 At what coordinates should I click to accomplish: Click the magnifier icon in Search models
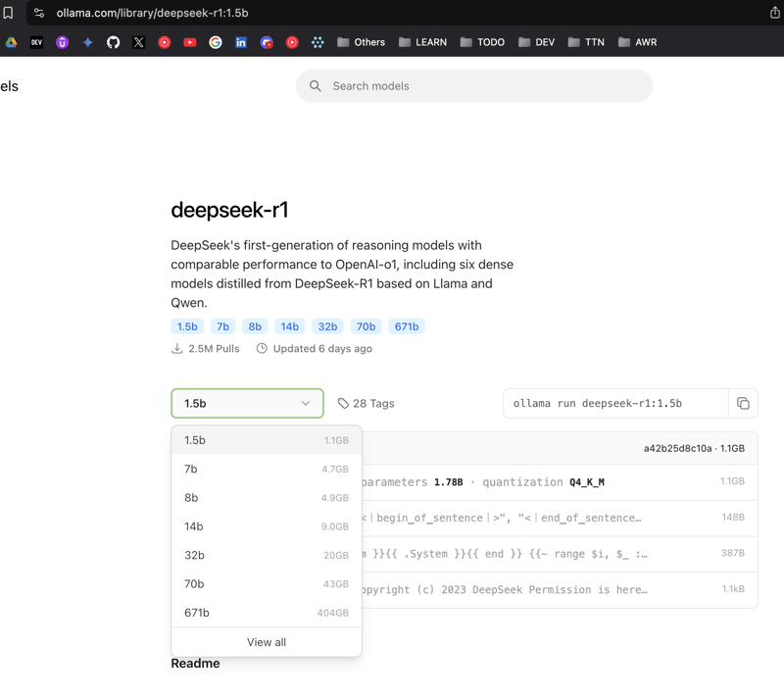(315, 86)
